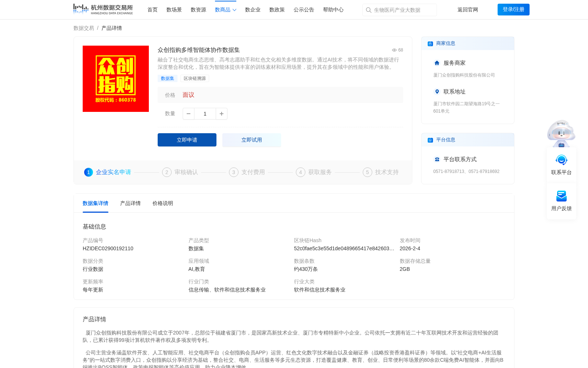Click the 登录/注册 button

pyautogui.click(x=513, y=10)
